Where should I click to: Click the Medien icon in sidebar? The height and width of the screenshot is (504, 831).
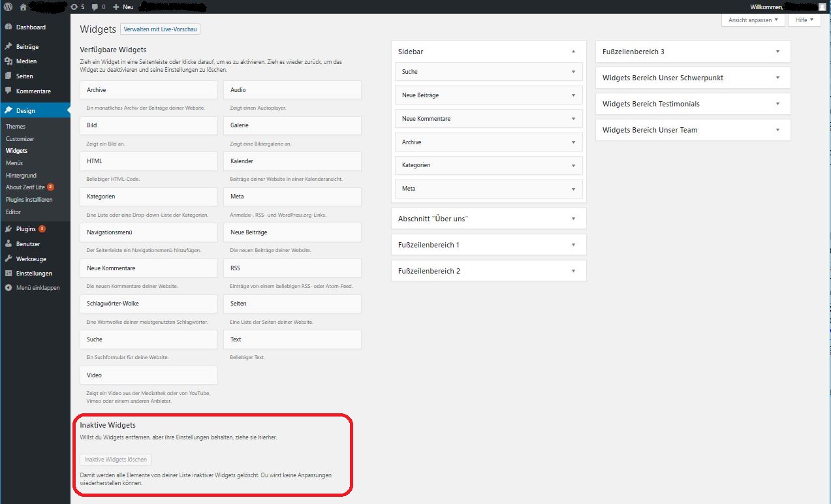pyautogui.click(x=8, y=61)
